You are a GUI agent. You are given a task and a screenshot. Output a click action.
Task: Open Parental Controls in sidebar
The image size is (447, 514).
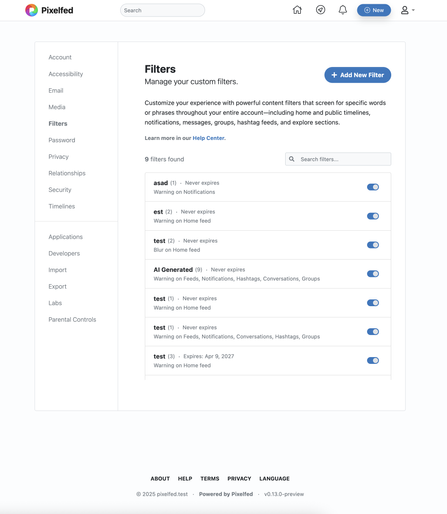[72, 319]
